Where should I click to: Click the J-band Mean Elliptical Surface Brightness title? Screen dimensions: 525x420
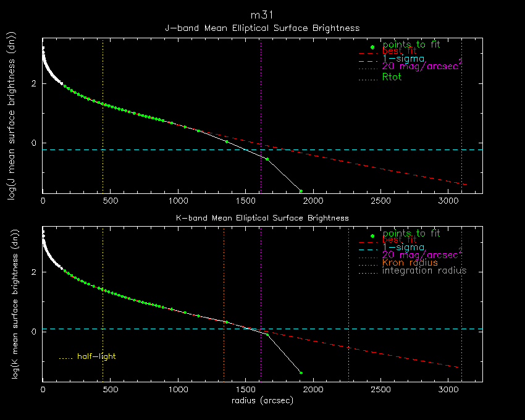pos(262,28)
